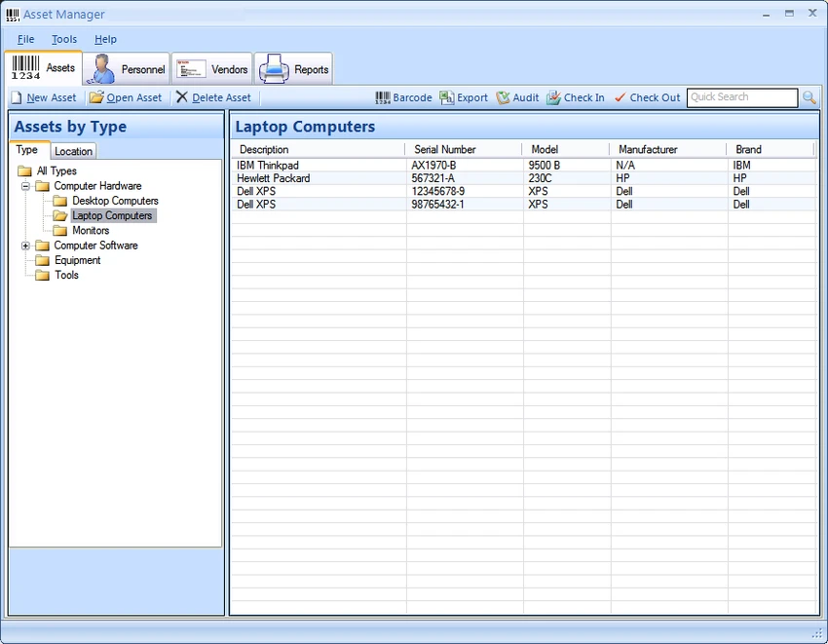This screenshot has height=644, width=828.
Task: Click the Personnel person icon
Action: tap(101, 68)
